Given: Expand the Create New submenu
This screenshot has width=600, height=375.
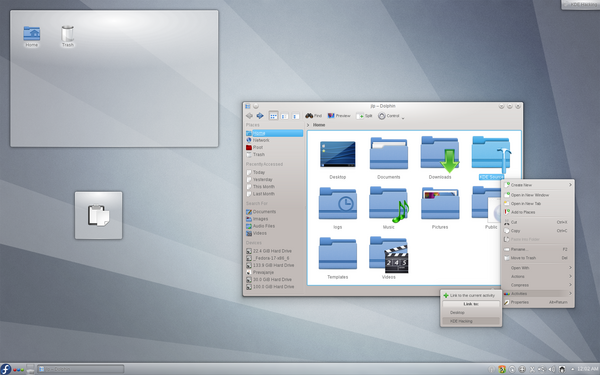Looking at the screenshot, I should click(x=538, y=185).
